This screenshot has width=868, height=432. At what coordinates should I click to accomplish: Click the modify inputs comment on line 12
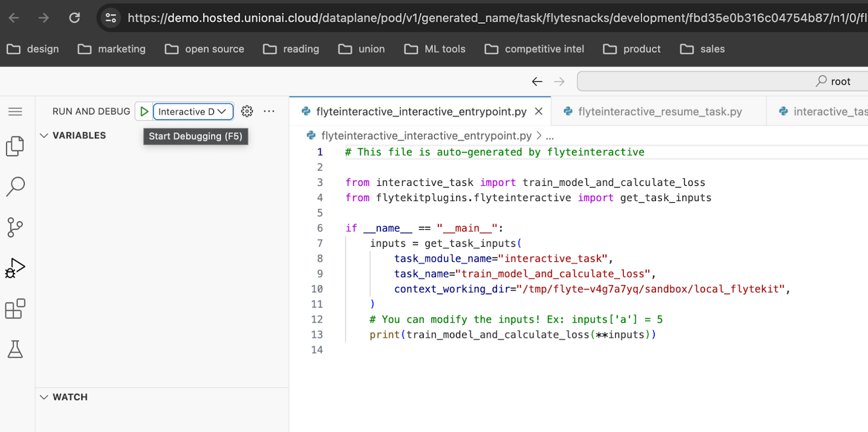tap(516, 319)
